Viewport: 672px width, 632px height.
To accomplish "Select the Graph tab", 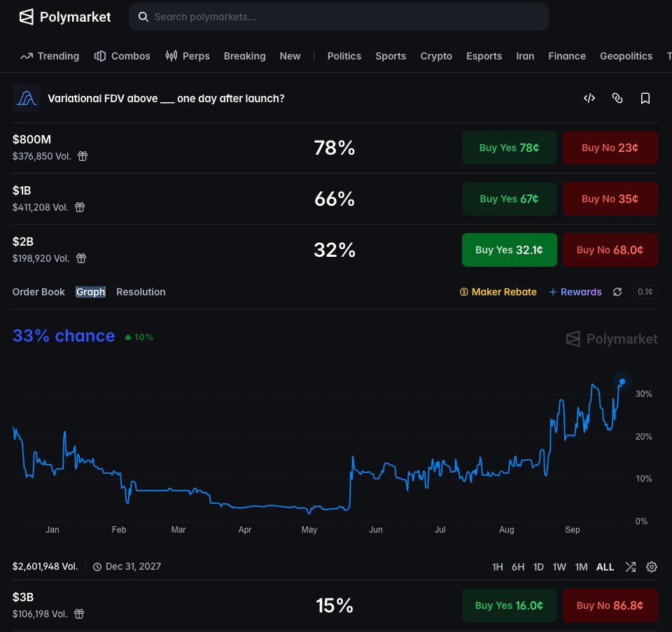I will (x=90, y=292).
